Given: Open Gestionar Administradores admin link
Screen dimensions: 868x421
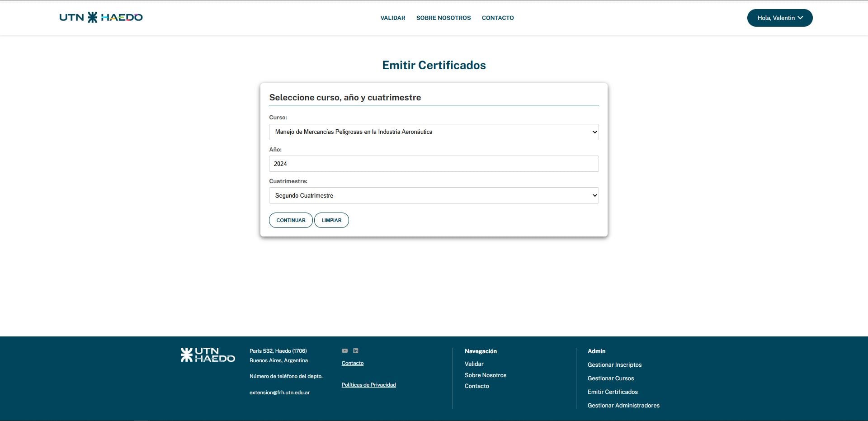Looking at the screenshot, I should pyautogui.click(x=623, y=406).
